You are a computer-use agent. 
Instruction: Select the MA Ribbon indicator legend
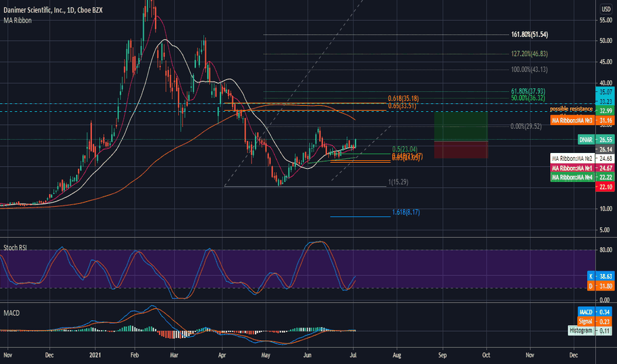point(18,21)
